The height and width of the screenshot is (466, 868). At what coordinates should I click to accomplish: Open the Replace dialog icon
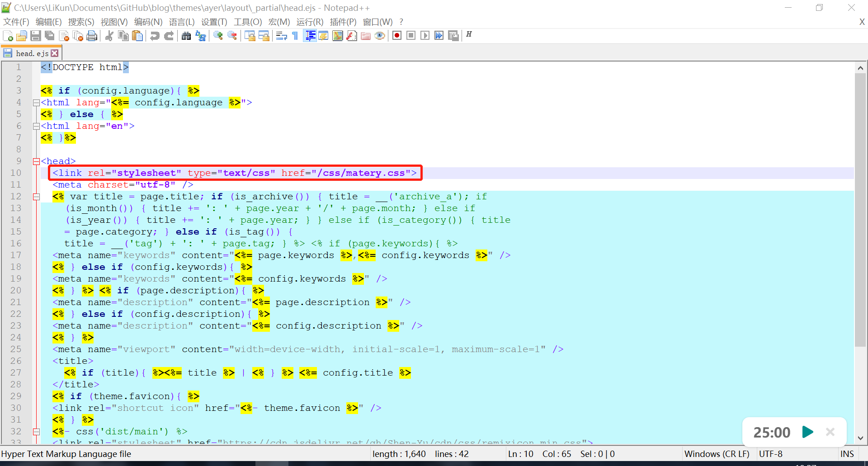tap(200, 36)
